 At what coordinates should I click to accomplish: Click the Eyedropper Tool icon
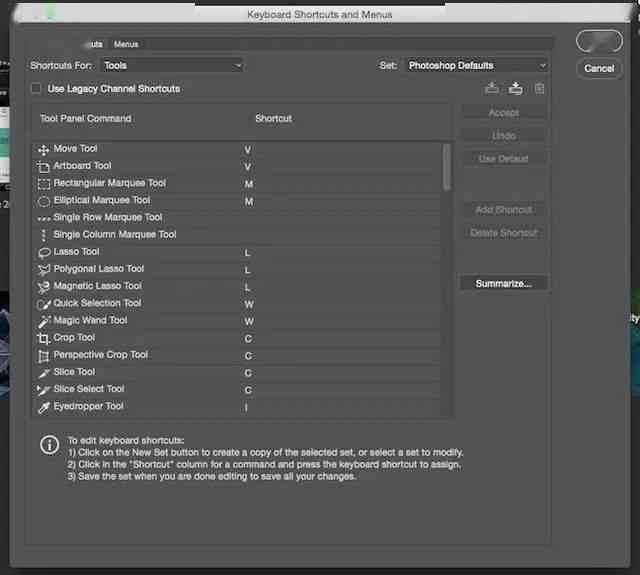click(x=44, y=407)
